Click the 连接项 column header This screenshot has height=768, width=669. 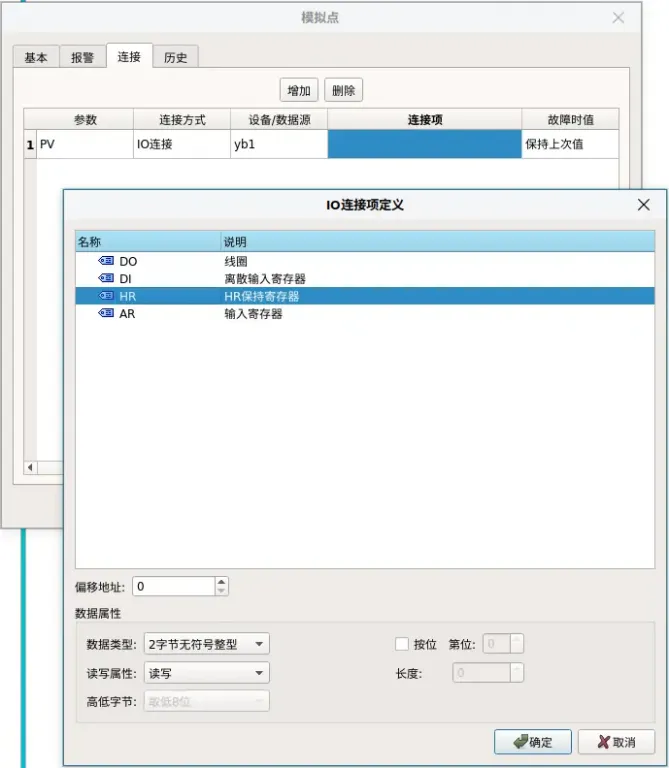(x=425, y=120)
